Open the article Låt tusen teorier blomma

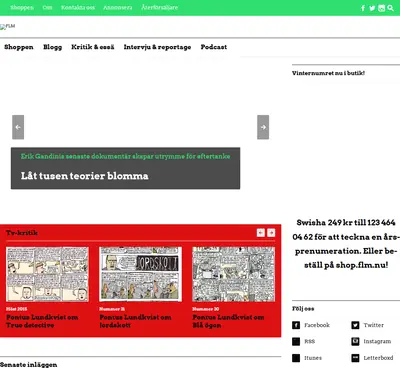(x=85, y=176)
